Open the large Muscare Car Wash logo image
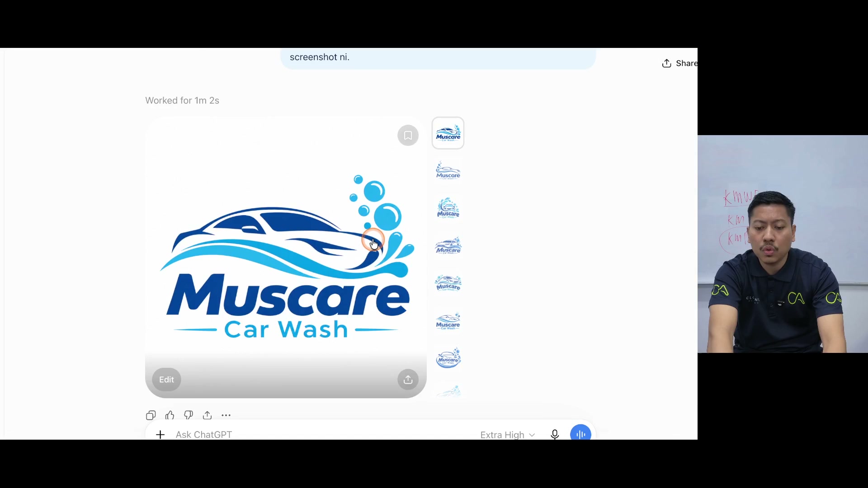868x488 pixels. 286,258
